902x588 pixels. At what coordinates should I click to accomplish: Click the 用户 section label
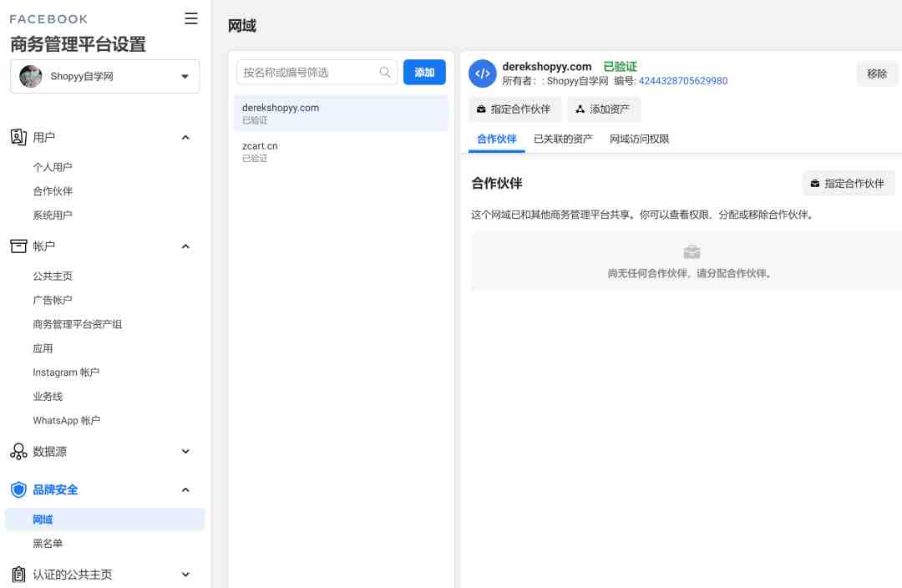(x=43, y=137)
